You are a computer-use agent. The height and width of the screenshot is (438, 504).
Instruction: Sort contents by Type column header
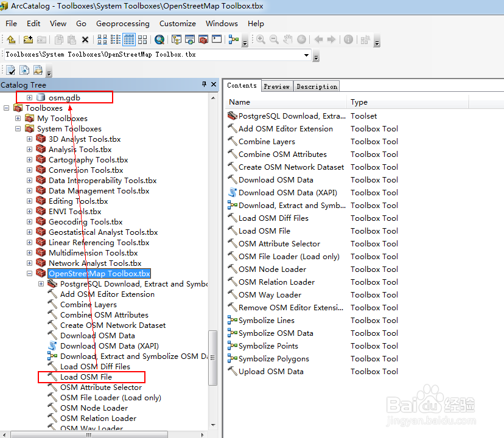(408, 102)
